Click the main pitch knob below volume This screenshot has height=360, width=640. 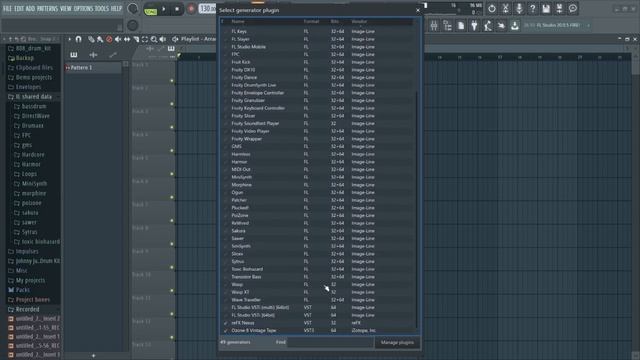click(132, 25)
